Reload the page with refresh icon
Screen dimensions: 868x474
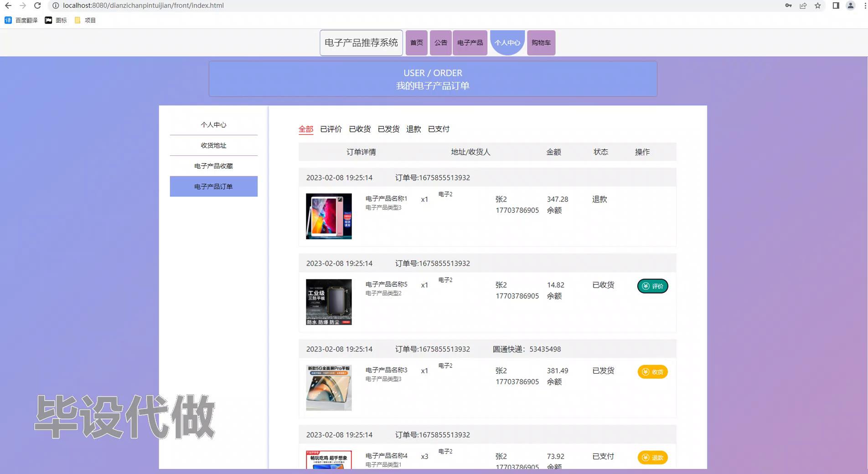click(37, 5)
